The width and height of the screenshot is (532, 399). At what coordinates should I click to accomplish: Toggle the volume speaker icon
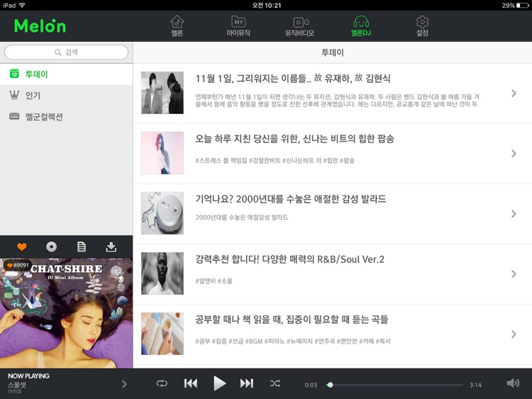tap(513, 383)
